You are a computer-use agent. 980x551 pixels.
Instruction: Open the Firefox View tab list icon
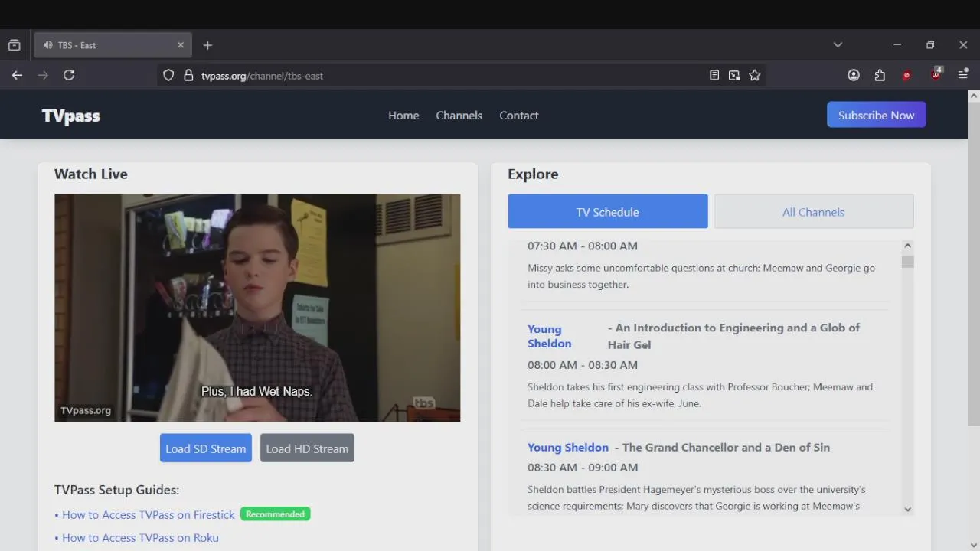coord(14,45)
